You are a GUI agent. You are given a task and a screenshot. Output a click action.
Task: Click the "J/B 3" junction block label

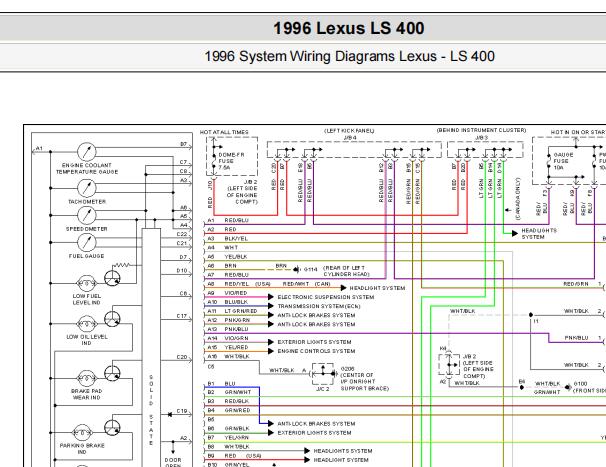[x=481, y=138]
